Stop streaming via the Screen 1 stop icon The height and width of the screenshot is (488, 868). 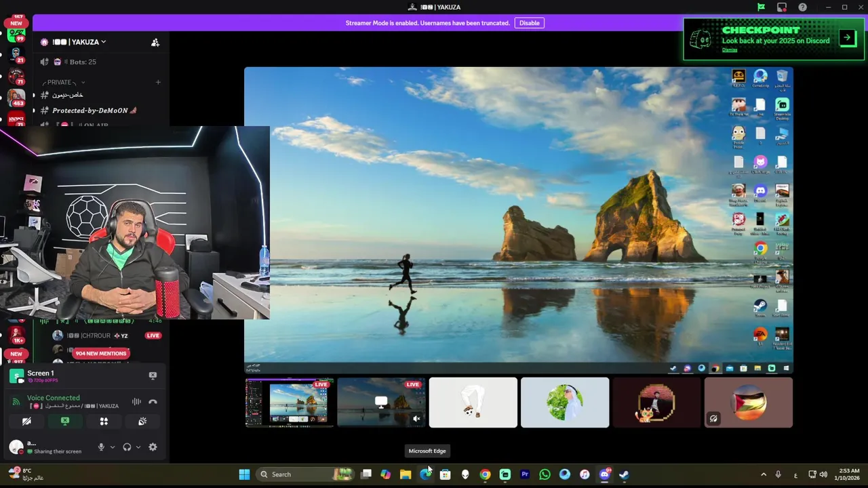[153, 375]
